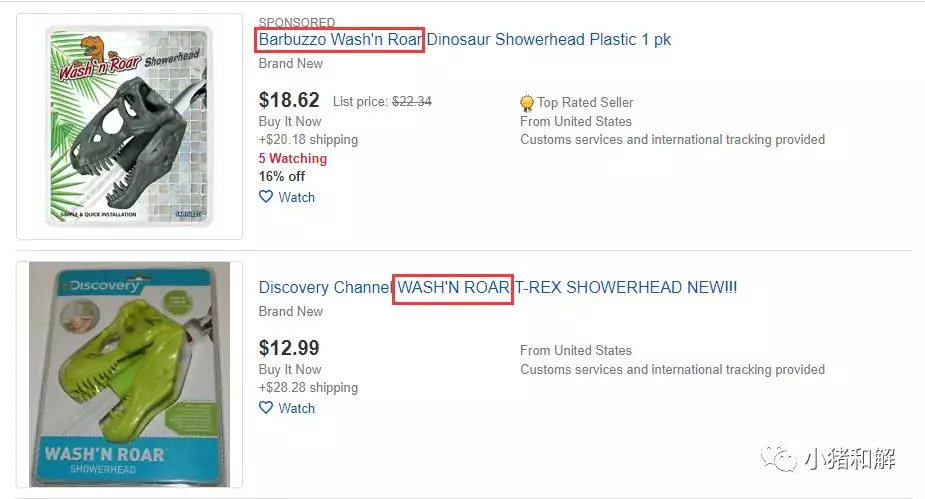The width and height of the screenshot is (925, 499).
Task: Click the Top Rated Seller ribbon icon
Action: pos(527,103)
